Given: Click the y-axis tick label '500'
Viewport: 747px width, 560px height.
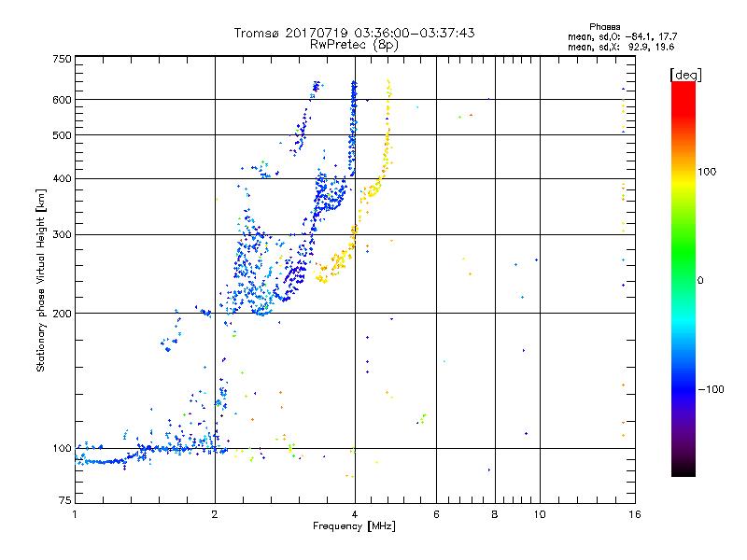Looking at the screenshot, I should [x=63, y=135].
